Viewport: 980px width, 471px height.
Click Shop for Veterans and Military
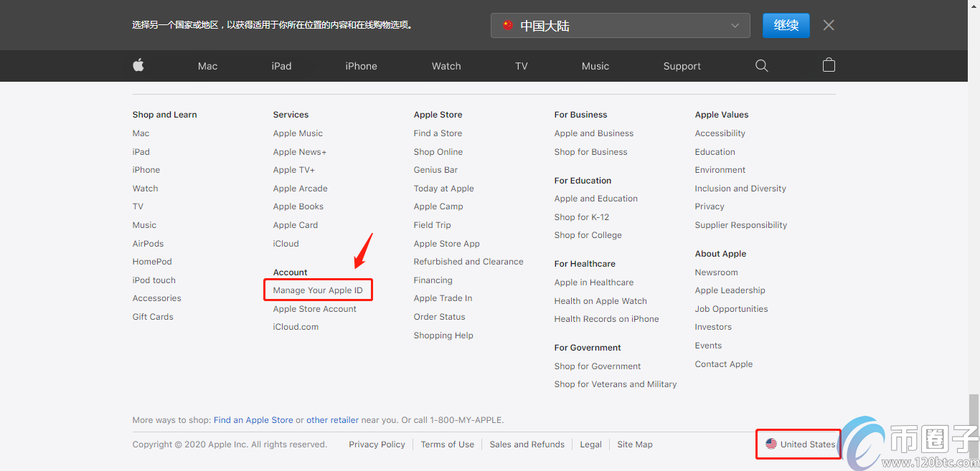(616, 384)
